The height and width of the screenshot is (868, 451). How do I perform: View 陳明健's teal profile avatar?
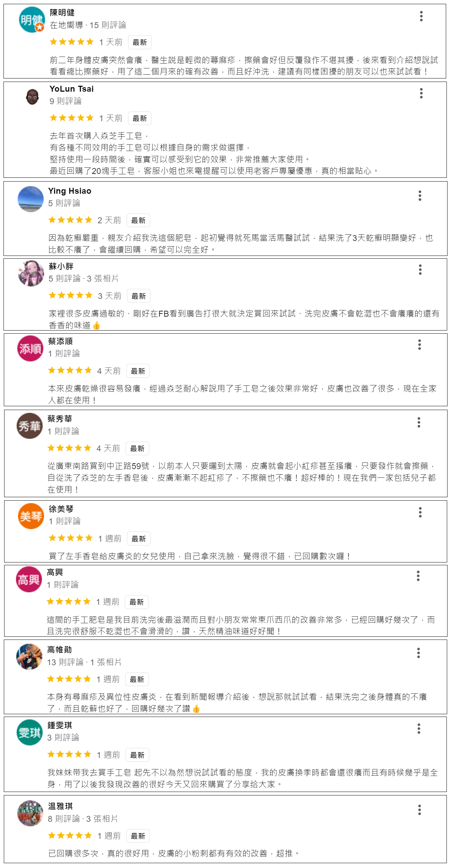click(x=32, y=19)
